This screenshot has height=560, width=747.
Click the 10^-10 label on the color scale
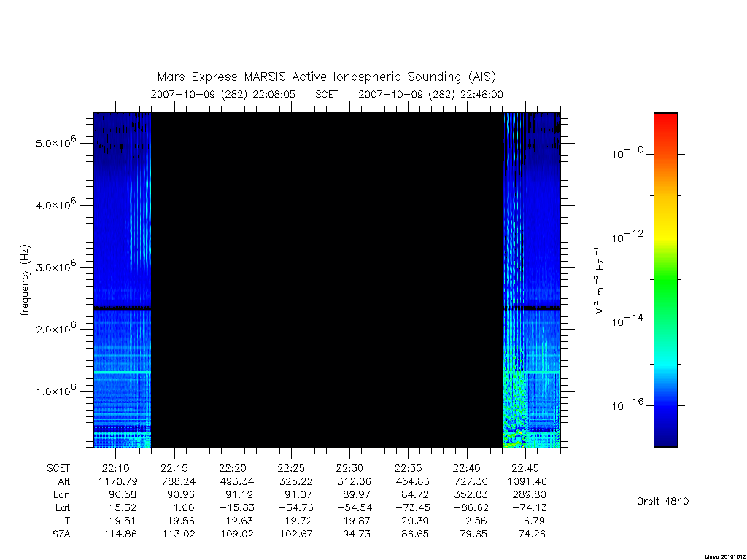(627, 152)
